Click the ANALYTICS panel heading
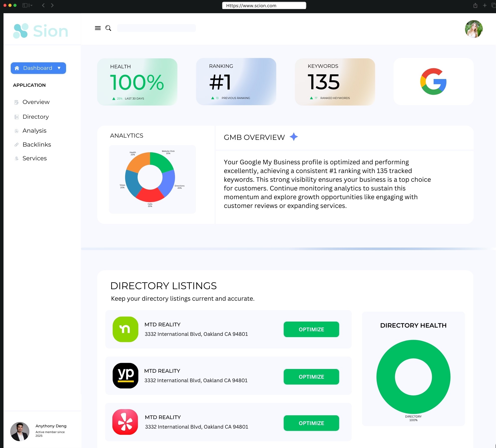496x448 pixels. (127, 136)
